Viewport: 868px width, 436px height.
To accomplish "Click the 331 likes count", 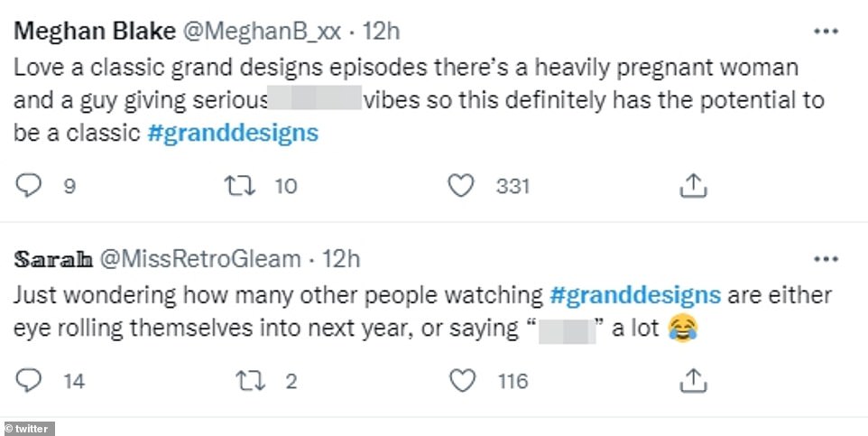I will point(512,187).
